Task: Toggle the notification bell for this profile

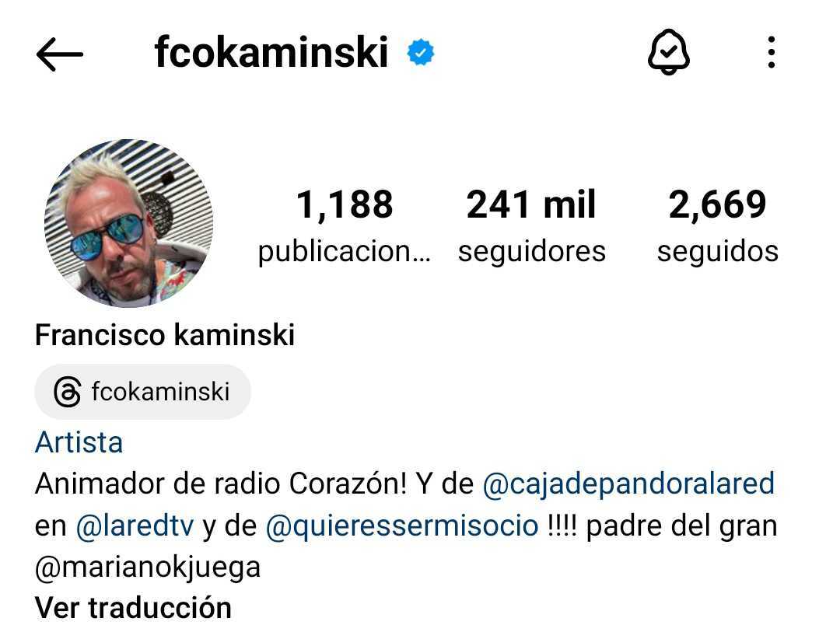Action: pyautogui.click(x=669, y=53)
